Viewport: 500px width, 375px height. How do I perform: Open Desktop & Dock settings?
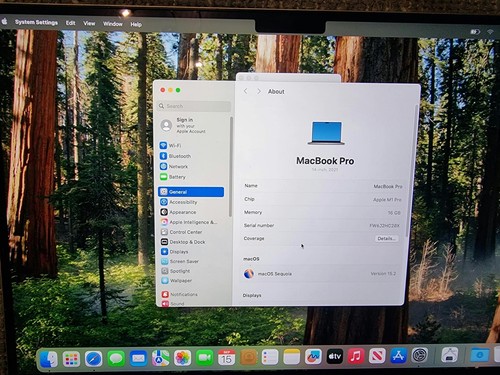pos(183,242)
